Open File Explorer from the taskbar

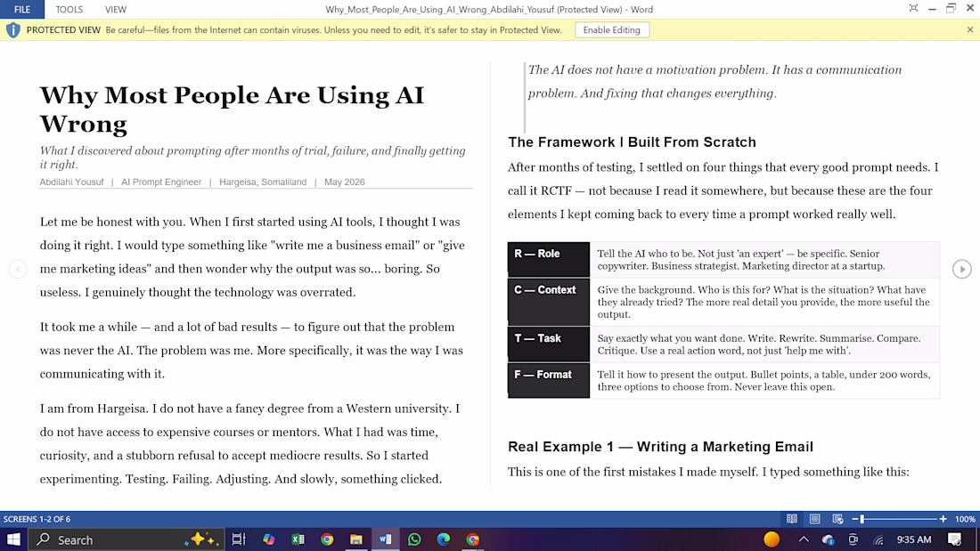[x=356, y=539]
